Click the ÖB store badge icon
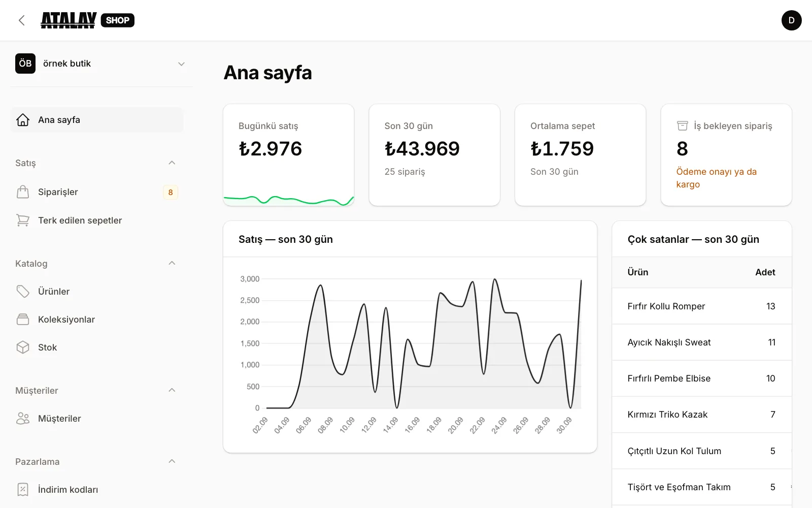Viewport: 812px width, 508px height. pyautogui.click(x=25, y=63)
